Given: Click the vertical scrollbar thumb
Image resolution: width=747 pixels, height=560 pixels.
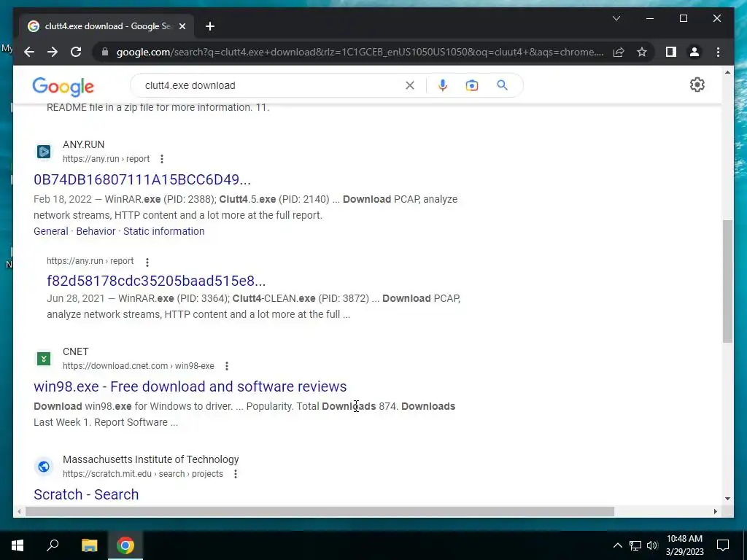Looking at the screenshot, I should (x=727, y=281).
